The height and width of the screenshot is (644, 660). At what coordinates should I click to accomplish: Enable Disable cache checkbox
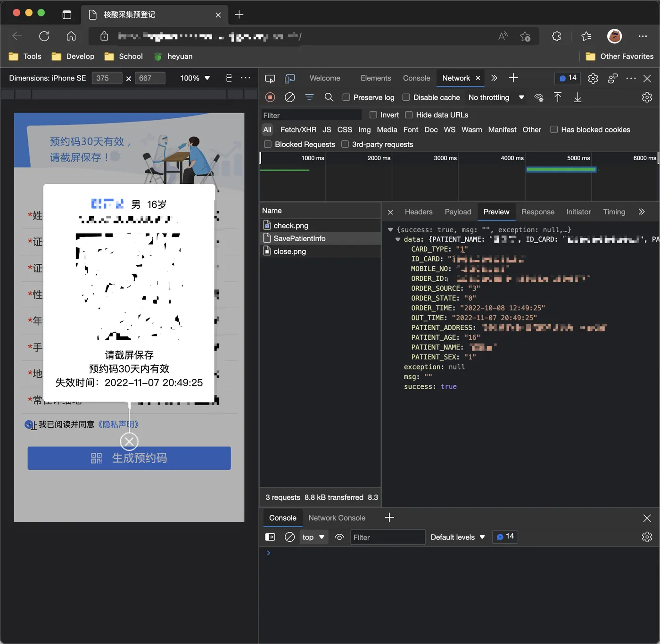(x=406, y=97)
